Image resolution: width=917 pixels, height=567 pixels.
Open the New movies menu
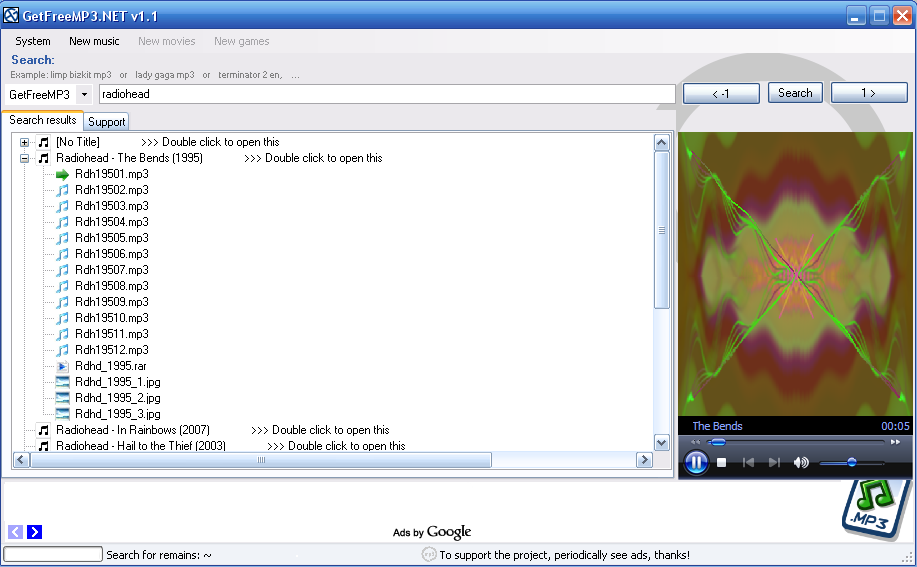[x=167, y=41]
